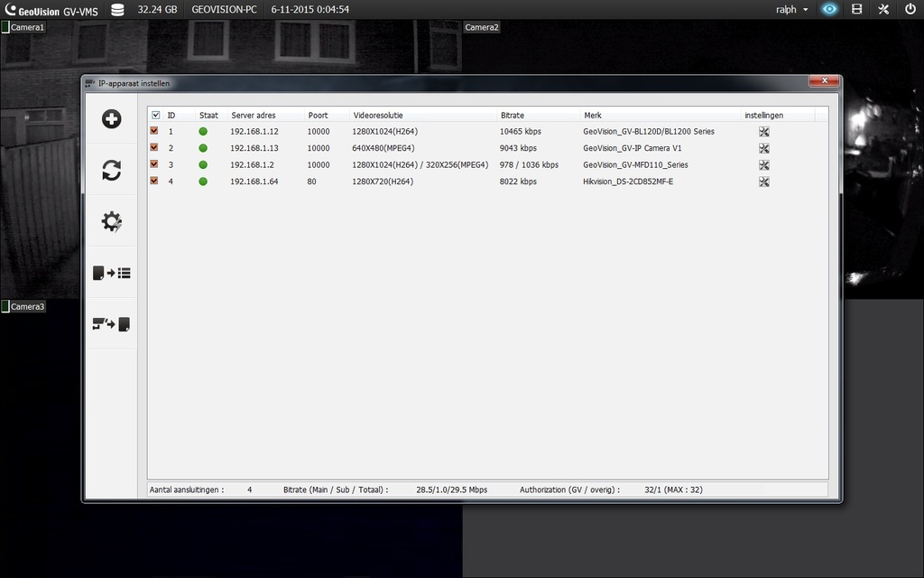Viewport: 924px width, 578px height.
Task: Click the eye live view icon
Action: [x=829, y=9]
